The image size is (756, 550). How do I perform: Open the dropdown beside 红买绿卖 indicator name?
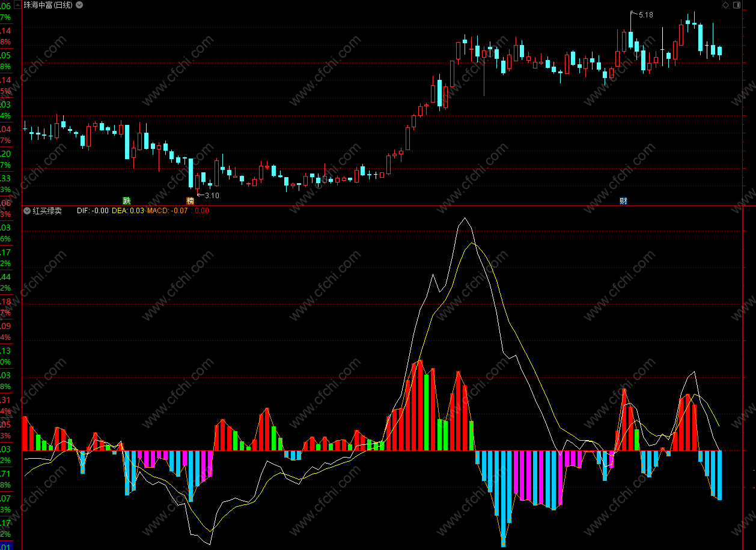click(27, 211)
